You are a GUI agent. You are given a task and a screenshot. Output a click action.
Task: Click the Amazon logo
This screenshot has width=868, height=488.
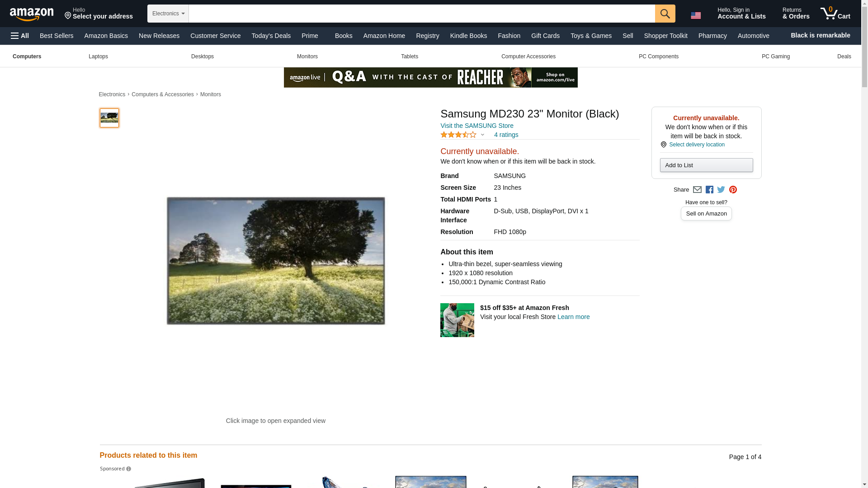click(32, 14)
